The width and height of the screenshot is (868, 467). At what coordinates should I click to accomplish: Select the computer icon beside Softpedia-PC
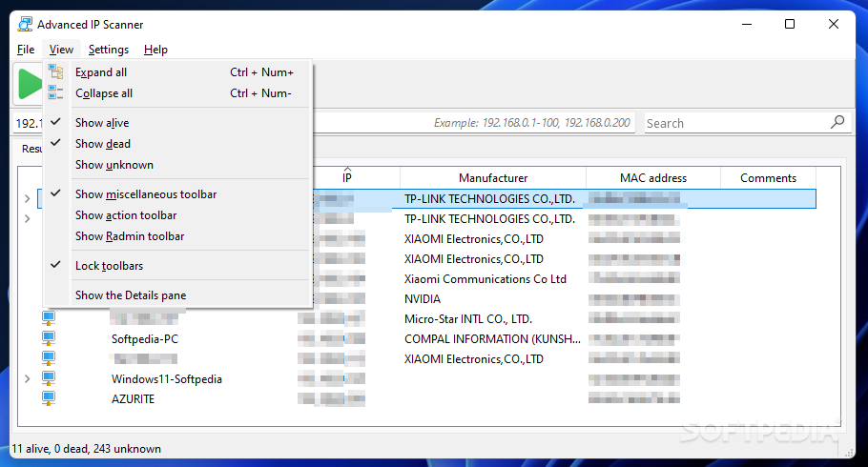coord(49,338)
